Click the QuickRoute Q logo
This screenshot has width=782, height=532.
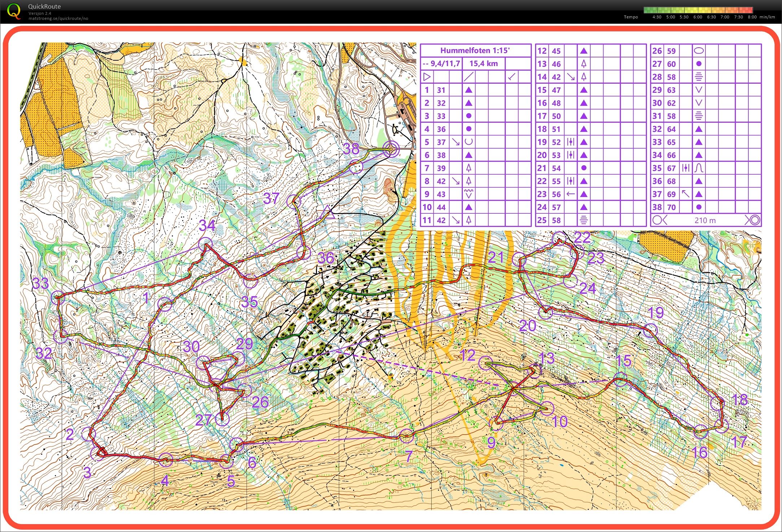[x=14, y=11]
